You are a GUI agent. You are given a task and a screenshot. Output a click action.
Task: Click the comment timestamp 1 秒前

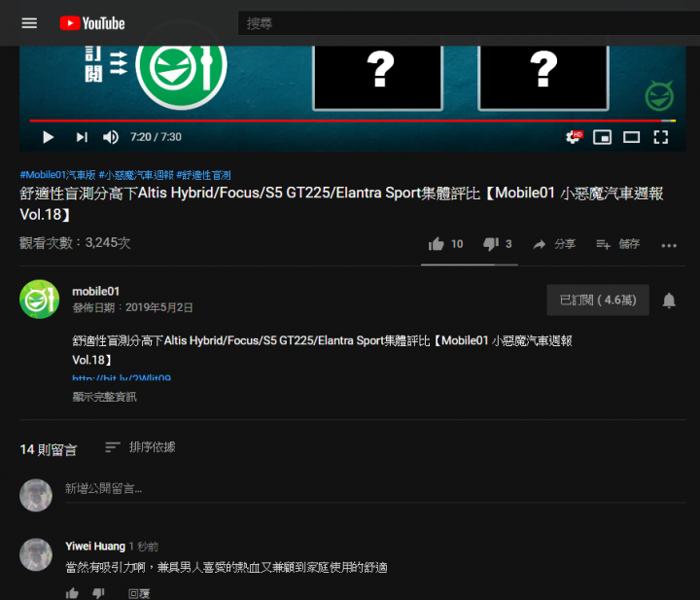143,547
